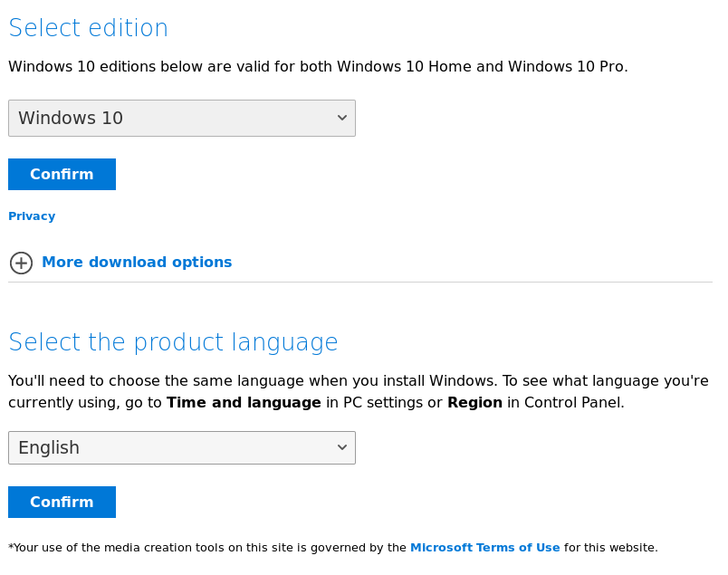The height and width of the screenshot is (575, 728).
Task: Click the bold "Region" text
Action: 474,403
